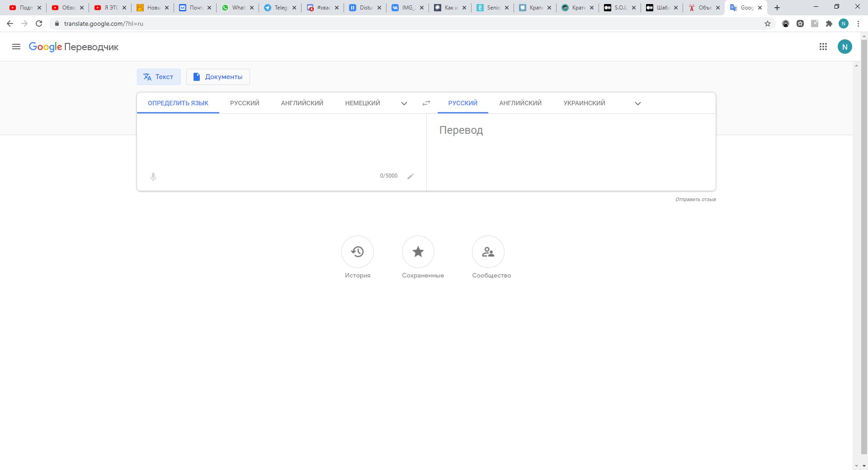Image resolution: width=868 pixels, height=470 pixels.
Task: Go back in browser history
Action: point(10,23)
